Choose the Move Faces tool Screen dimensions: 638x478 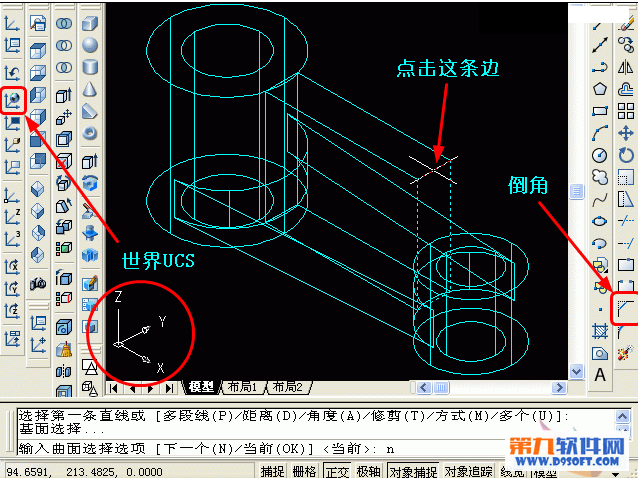tap(64, 117)
